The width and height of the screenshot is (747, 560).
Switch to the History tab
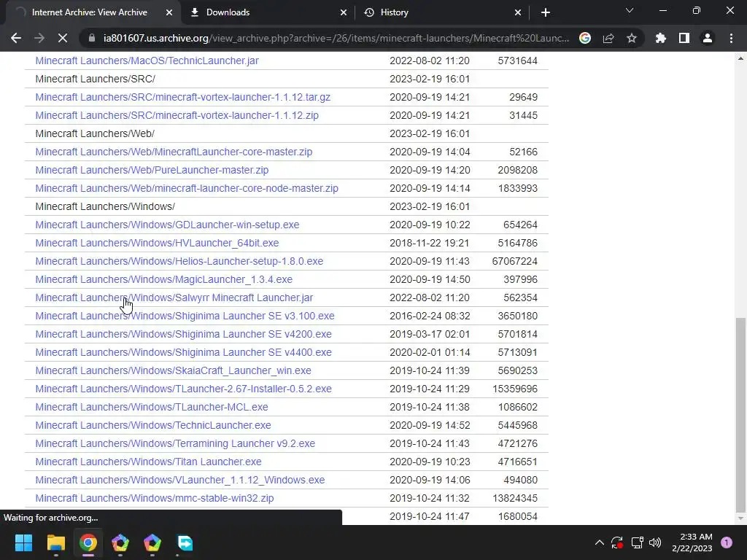click(442, 12)
